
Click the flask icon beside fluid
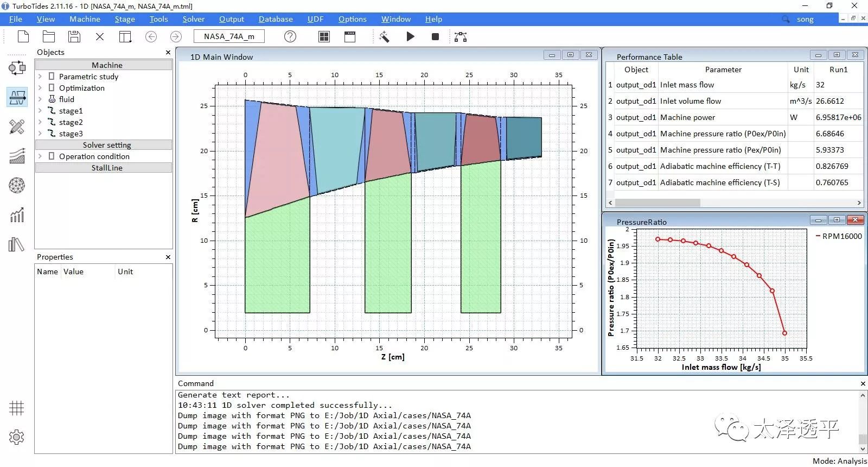point(52,99)
